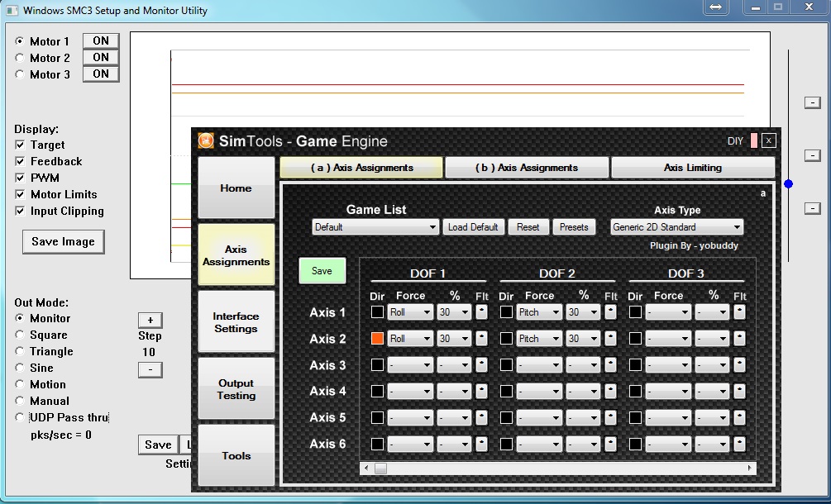Click the Axis 1 DOF 1 filter button

482,311
